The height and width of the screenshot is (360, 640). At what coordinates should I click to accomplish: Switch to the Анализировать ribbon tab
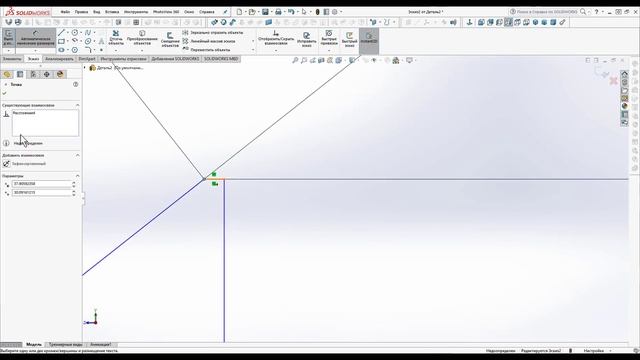pyautogui.click(x=59, y=59)
